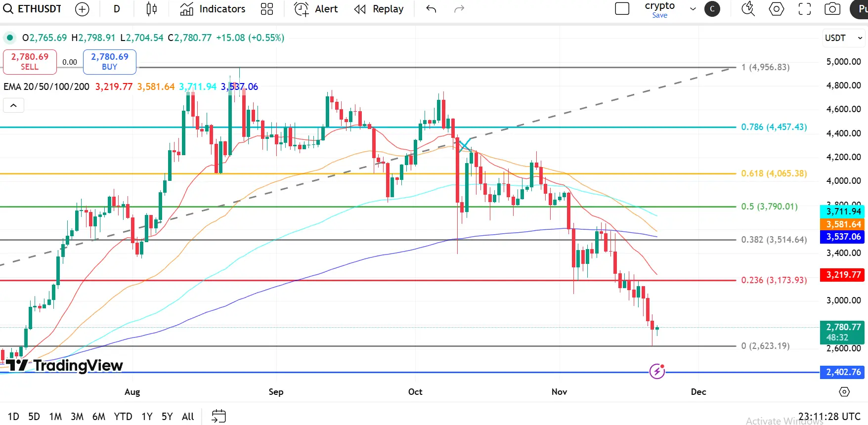Image resolution: width=868 pixels, height=425 pixels.
Task: Open the TradingView logo link
Action: [64, 365]
